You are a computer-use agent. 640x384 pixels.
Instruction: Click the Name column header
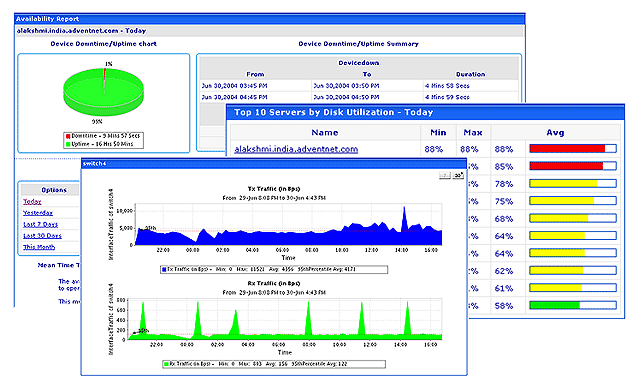pos(325,133)
